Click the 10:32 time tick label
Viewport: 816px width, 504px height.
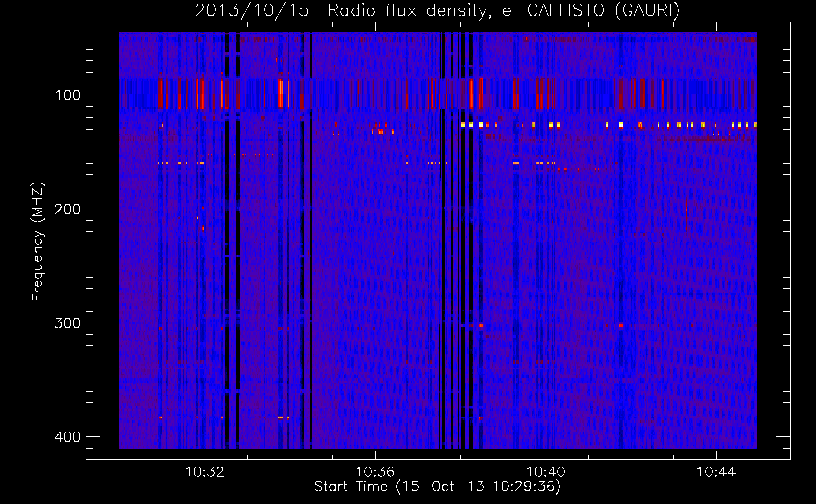coord(205,472)
